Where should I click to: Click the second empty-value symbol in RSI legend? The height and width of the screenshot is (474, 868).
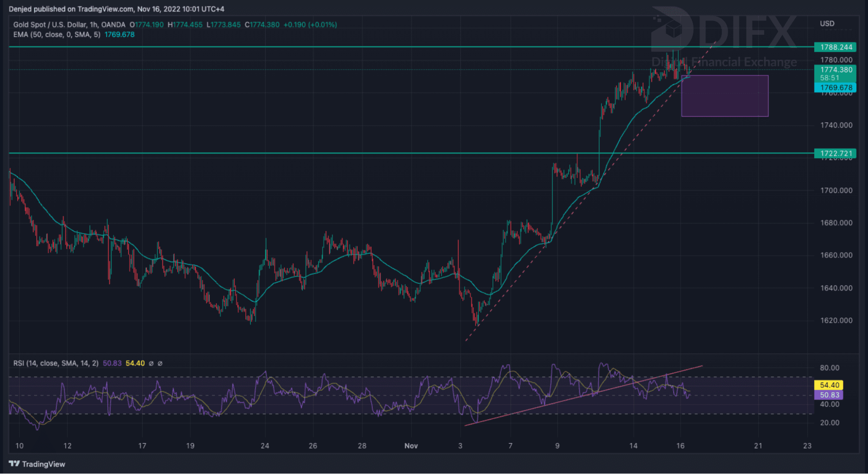coord(160,363)
